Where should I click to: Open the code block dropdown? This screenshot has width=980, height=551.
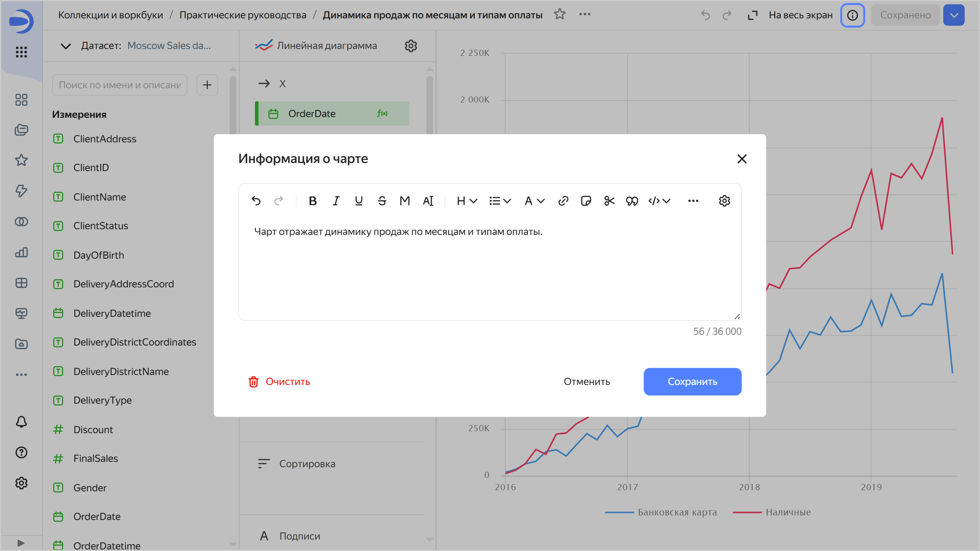(x=659, y=201)
